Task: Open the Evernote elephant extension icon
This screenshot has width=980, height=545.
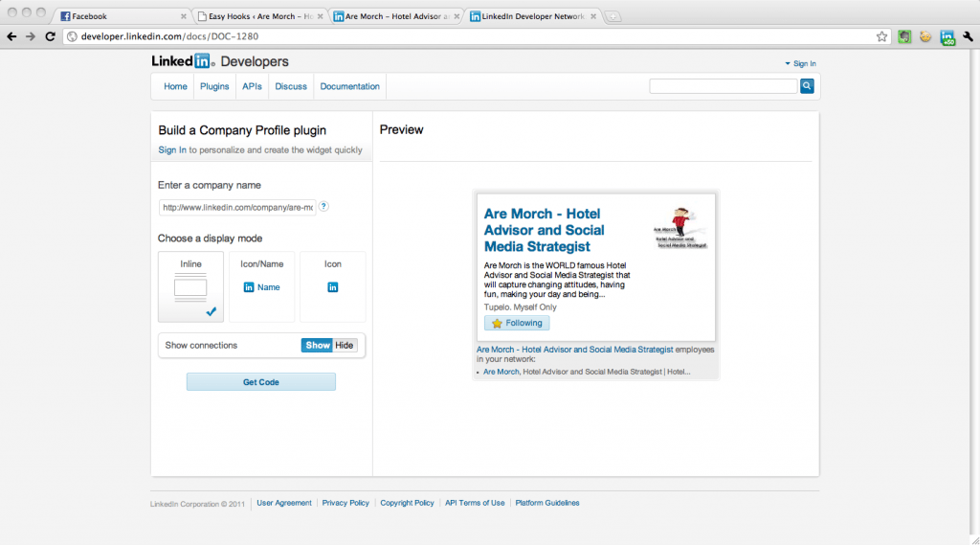Action: pyautogui.click(x=904, y=37)
